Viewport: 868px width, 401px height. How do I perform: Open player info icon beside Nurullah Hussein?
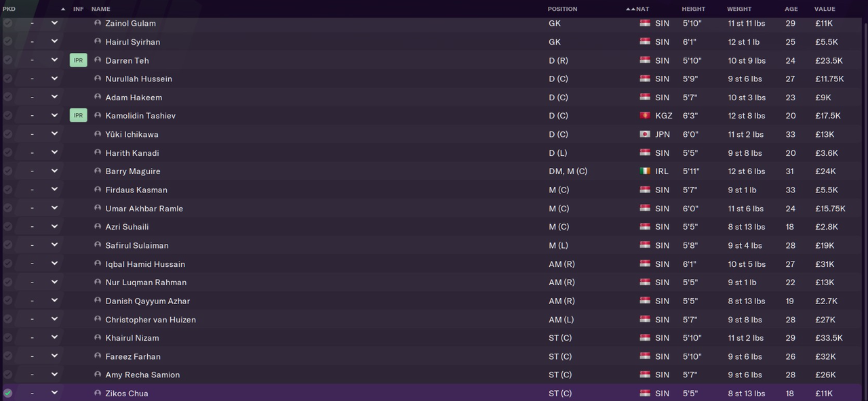point(98,79)
